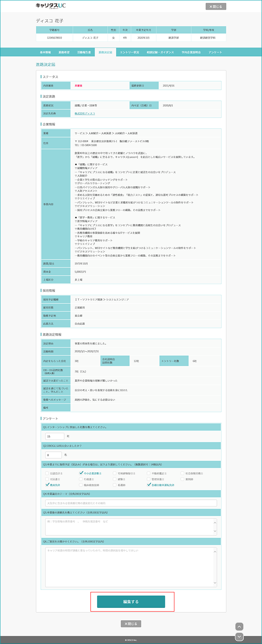Click the 編集する button

[131, 602]
